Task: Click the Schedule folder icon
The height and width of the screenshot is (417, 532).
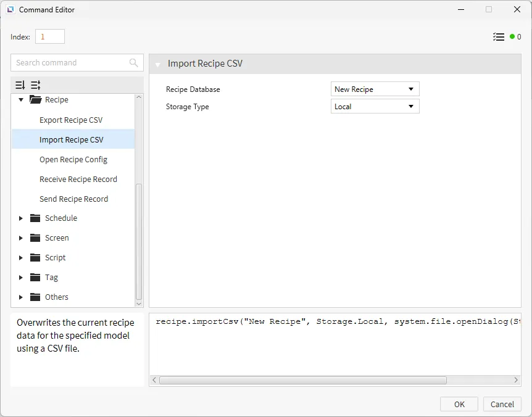Action: (35, 218)
